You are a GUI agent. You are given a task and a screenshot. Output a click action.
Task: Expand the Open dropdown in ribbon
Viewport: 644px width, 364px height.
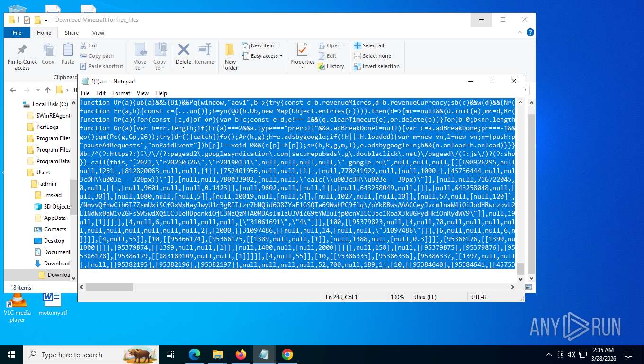coord(344,45)
